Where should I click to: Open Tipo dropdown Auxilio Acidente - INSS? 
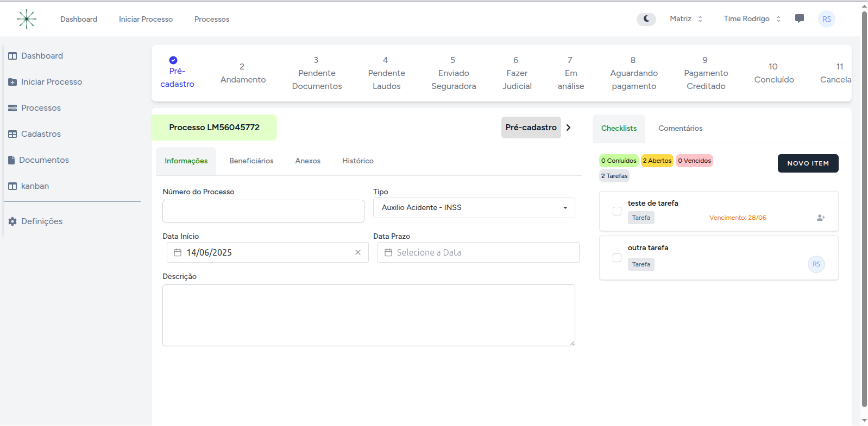click(474, 208)
